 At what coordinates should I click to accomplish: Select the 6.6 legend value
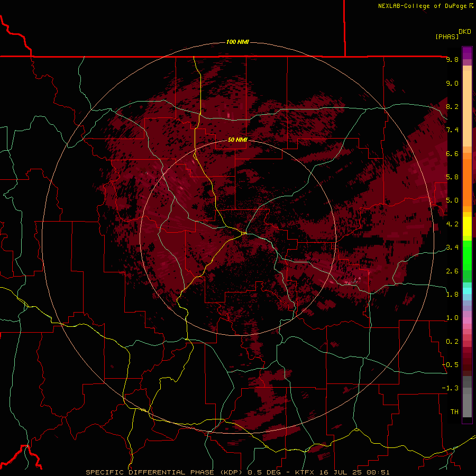(452, 153)
